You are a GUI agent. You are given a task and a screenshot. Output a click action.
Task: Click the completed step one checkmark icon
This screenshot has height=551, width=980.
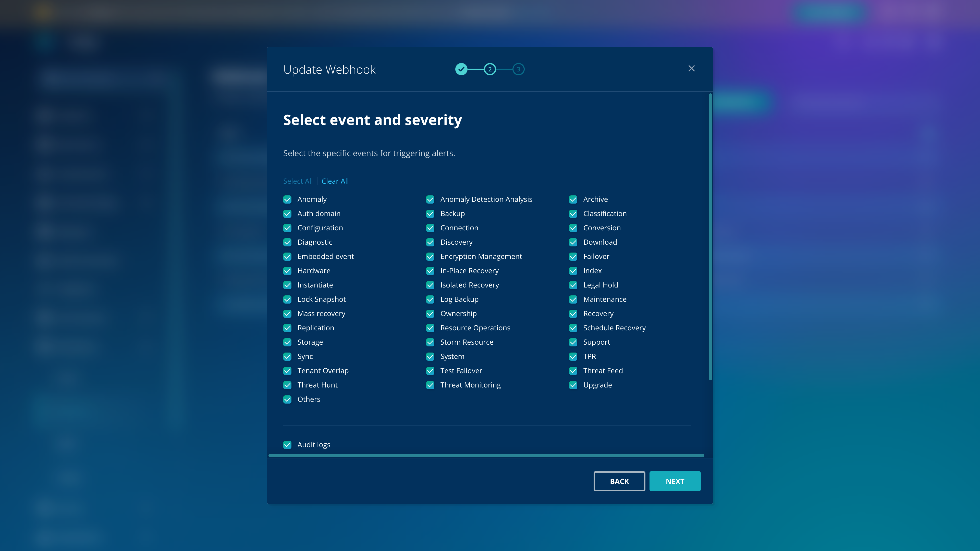click(461, 69)
